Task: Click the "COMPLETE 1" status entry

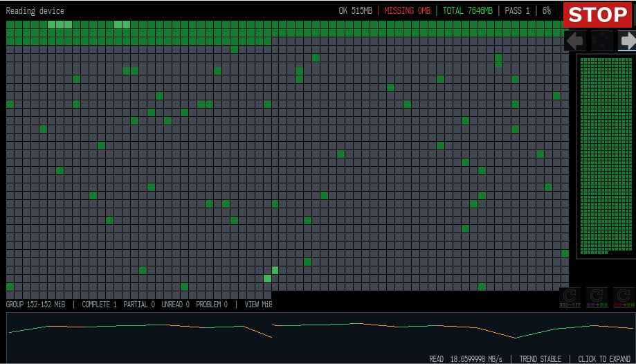Action: (99, 304)
